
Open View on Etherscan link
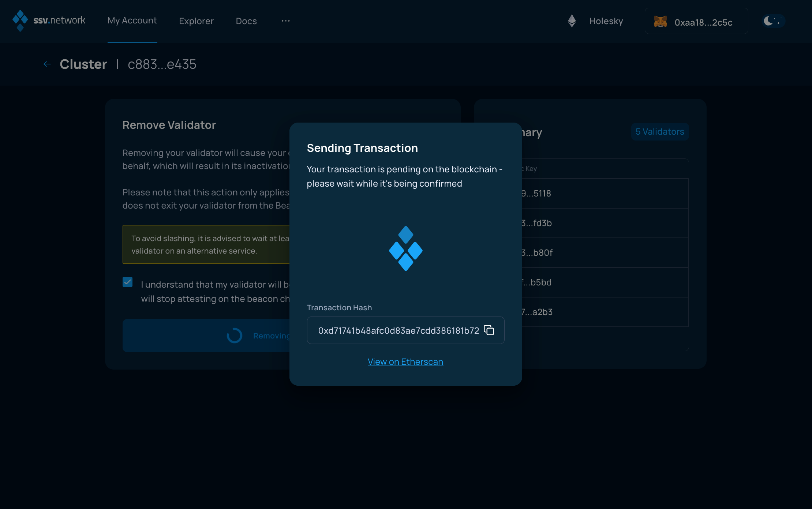pos(405,362)
